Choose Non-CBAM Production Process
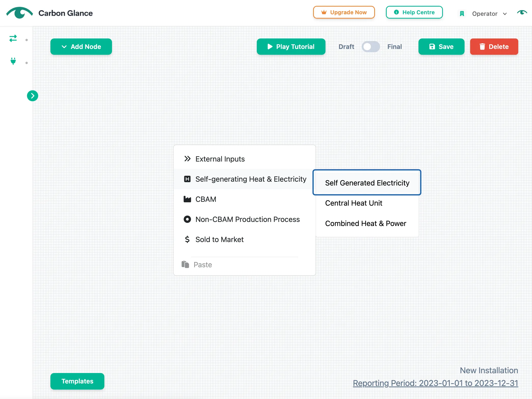 pyautogui.click(x=245, y=219)
